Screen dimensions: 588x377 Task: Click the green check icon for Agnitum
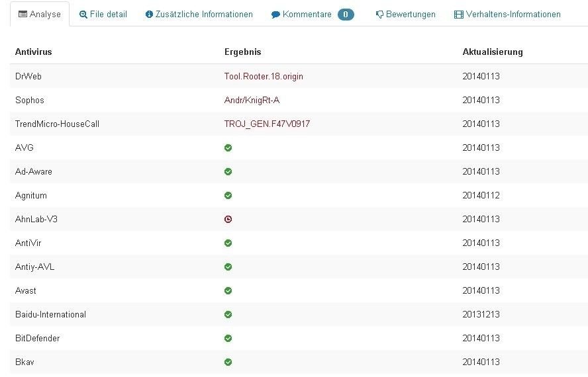(x=228, y=195)
